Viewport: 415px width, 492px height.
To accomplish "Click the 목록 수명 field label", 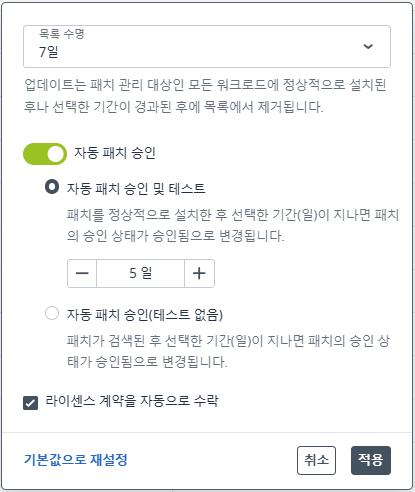I will click(x=62, y=34).
